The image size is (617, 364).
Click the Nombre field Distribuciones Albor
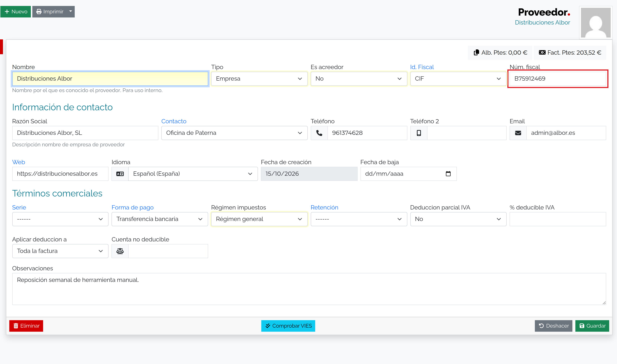click(110, 79)
